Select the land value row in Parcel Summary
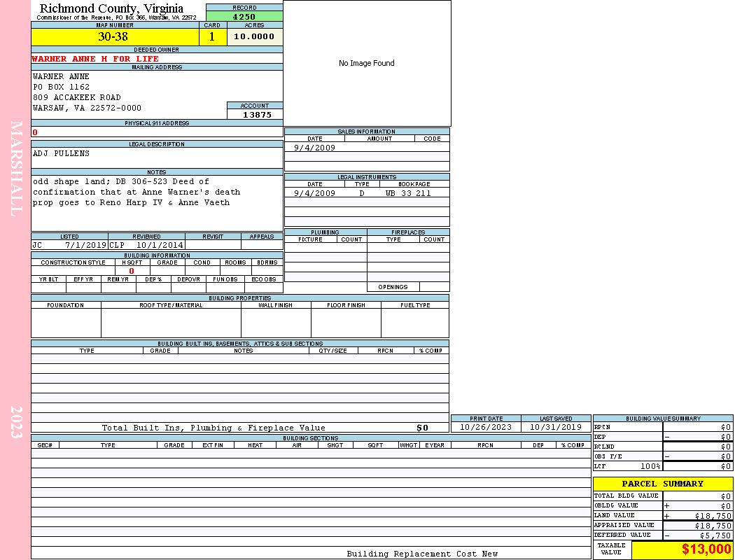This screenshot has width=735, height=560. (x=662, y=515)
